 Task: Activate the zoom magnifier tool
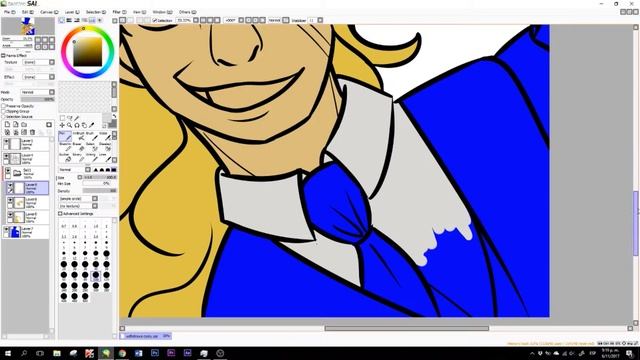coord(70,125)
